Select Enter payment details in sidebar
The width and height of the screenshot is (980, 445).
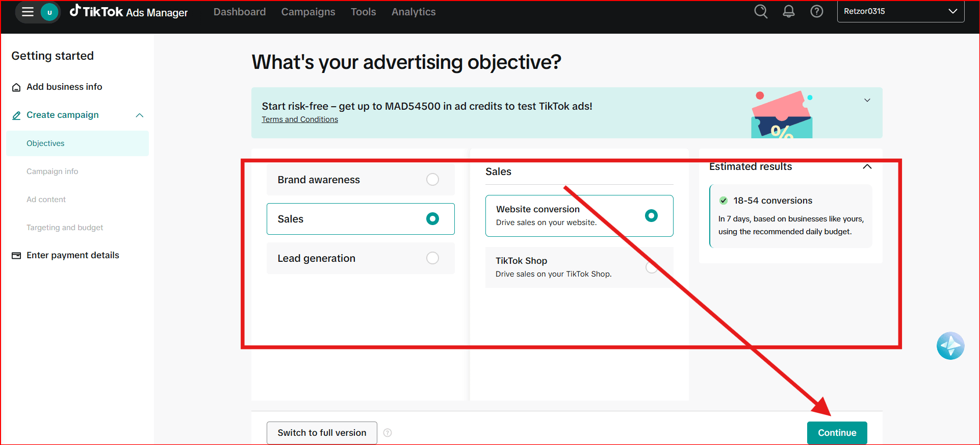(x=72, y=255)
